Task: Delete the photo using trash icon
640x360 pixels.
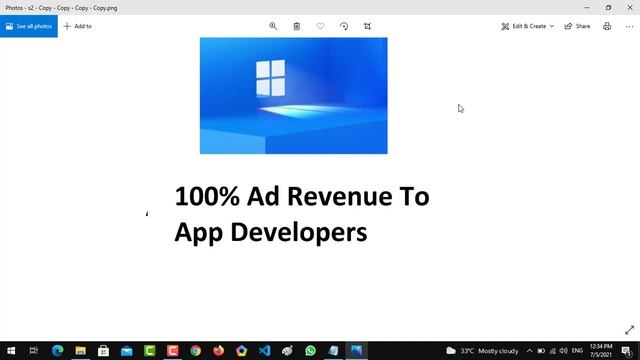Action: tap(297, 26)
